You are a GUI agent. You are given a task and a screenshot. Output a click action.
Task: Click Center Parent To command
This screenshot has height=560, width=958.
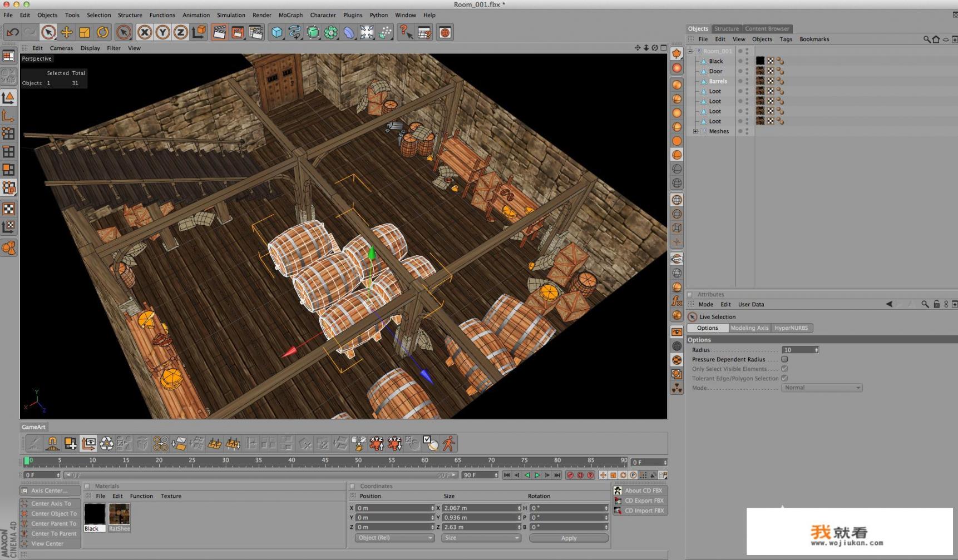tap(50, 523)
